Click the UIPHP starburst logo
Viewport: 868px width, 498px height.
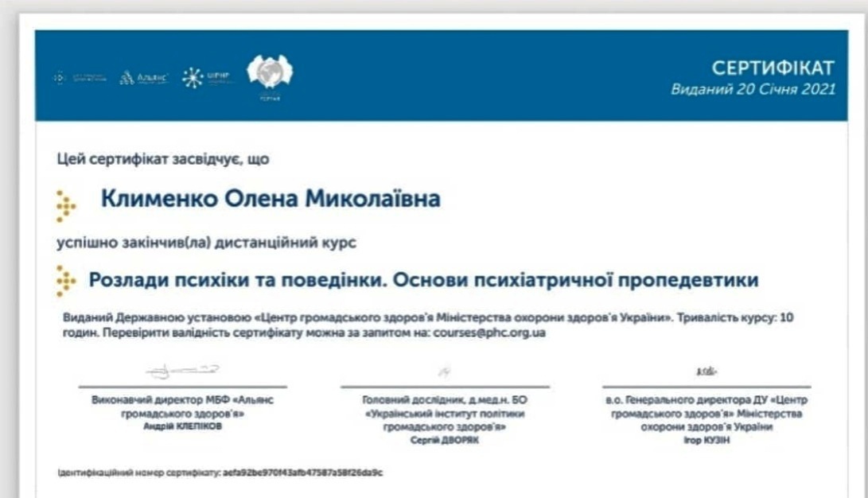coord(205,77)
